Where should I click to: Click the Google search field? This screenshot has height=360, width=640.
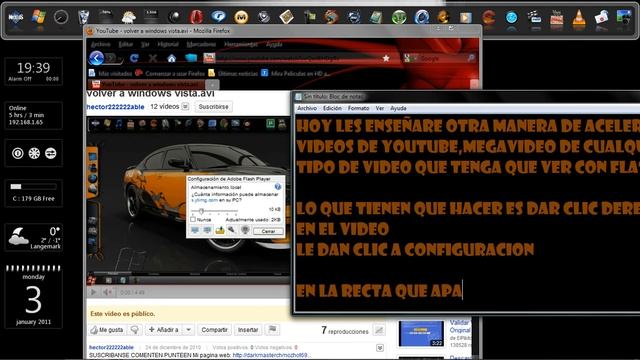pos(441,58)
